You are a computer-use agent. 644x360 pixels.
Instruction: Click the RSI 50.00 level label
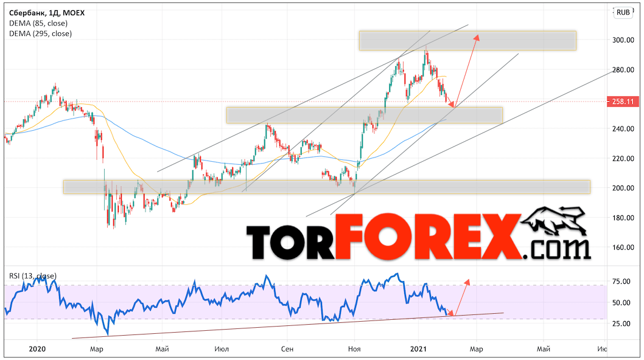pos(621,302)
